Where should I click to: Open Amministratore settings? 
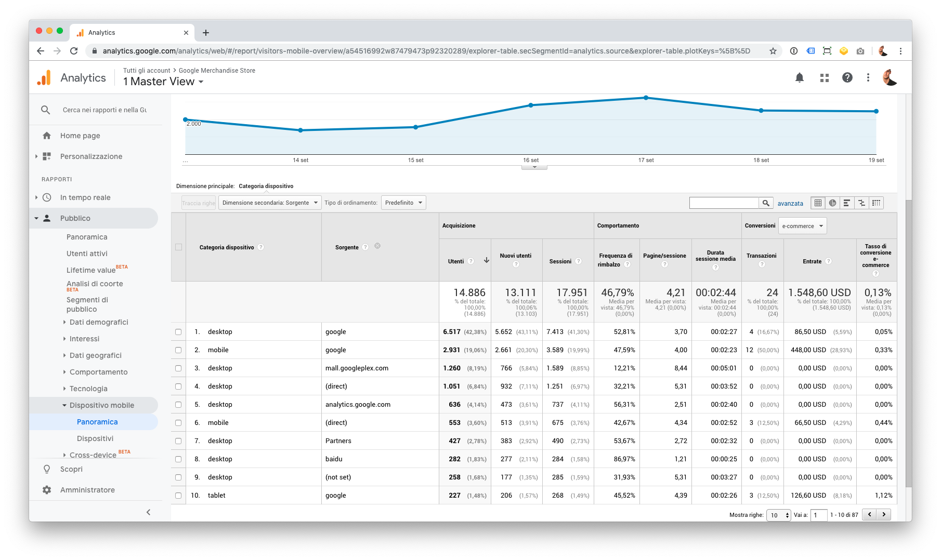click(x=87, y=490)
